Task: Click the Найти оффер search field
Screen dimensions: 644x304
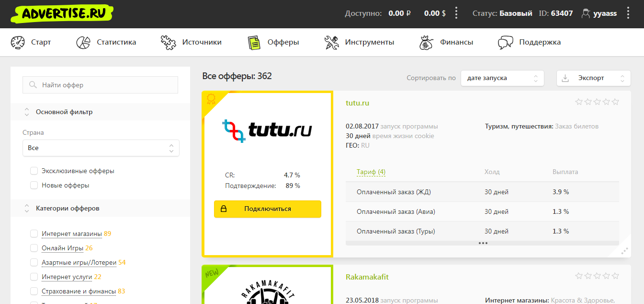Action: [x=101, y=85]
